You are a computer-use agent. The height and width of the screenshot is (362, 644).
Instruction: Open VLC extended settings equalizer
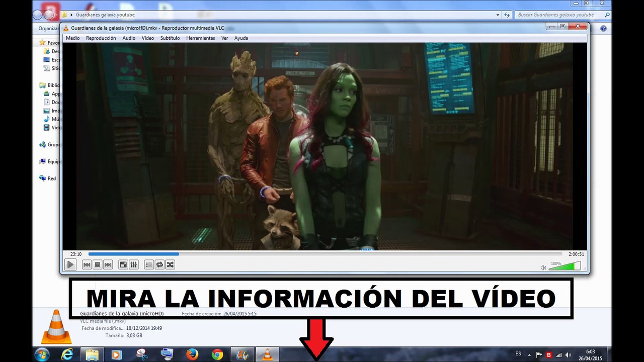point(134,264)
